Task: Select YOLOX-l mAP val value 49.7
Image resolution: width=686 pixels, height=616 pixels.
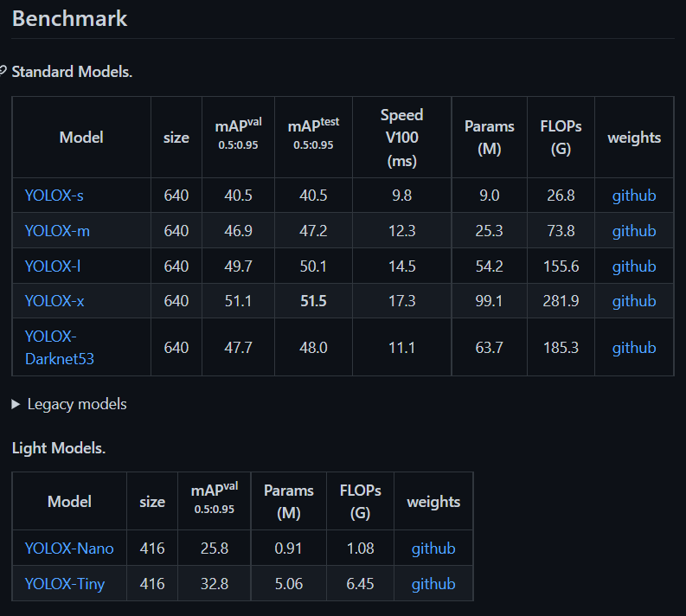Action: point(238,266)
